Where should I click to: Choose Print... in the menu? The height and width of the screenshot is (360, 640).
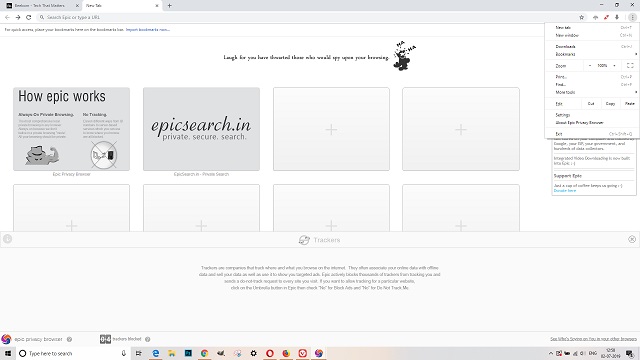592,77
